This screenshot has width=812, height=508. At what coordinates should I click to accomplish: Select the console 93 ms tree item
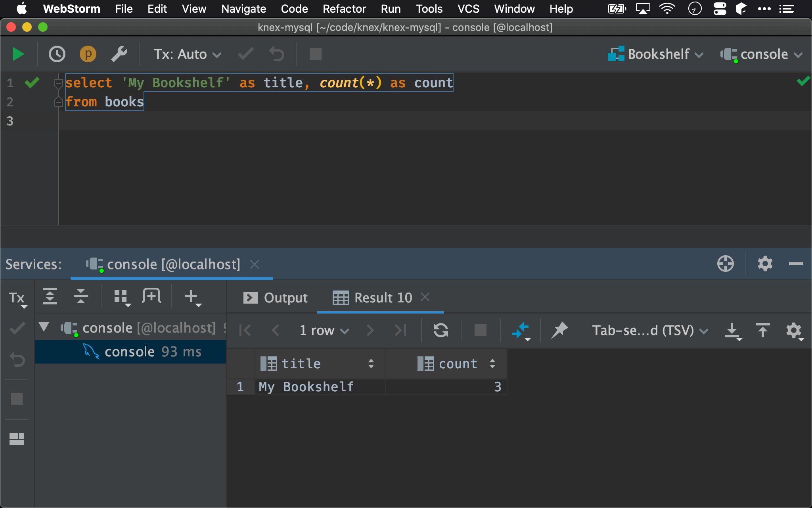tap(130, 352)
